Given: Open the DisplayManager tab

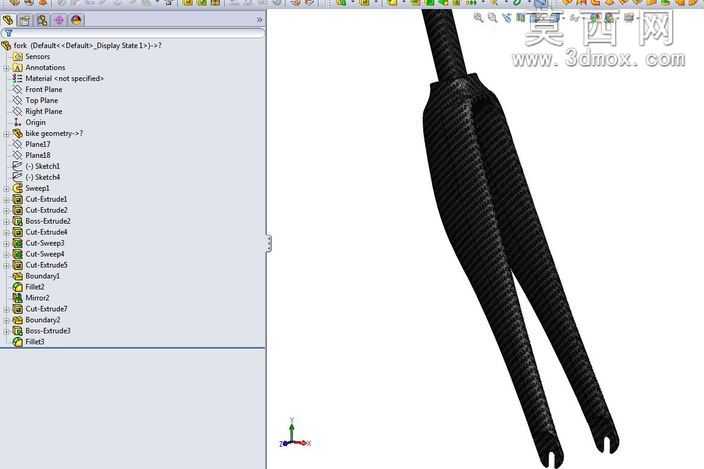Looking at the screenshot, I should pyautogui.click(x=76, y=20).
